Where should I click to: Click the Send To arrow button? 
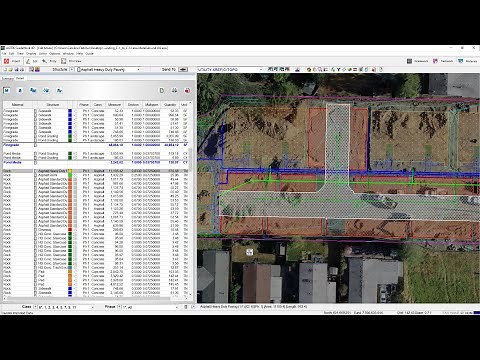pos(183,69)
